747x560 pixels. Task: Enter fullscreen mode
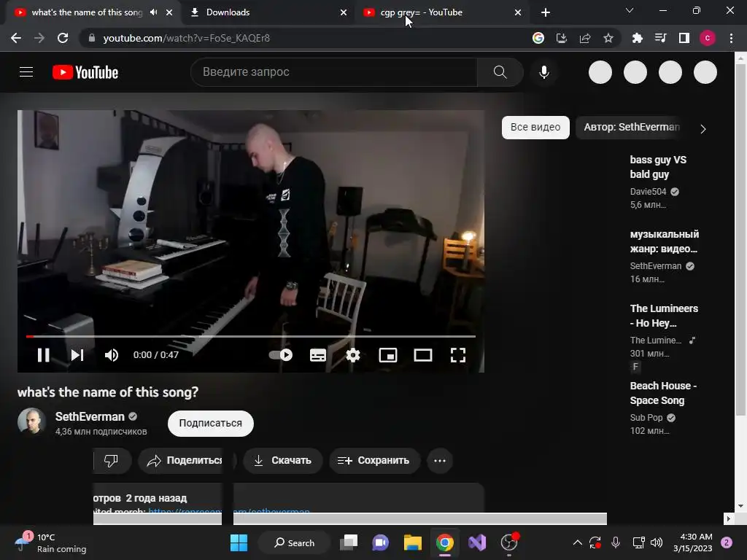tap(458, 355)
